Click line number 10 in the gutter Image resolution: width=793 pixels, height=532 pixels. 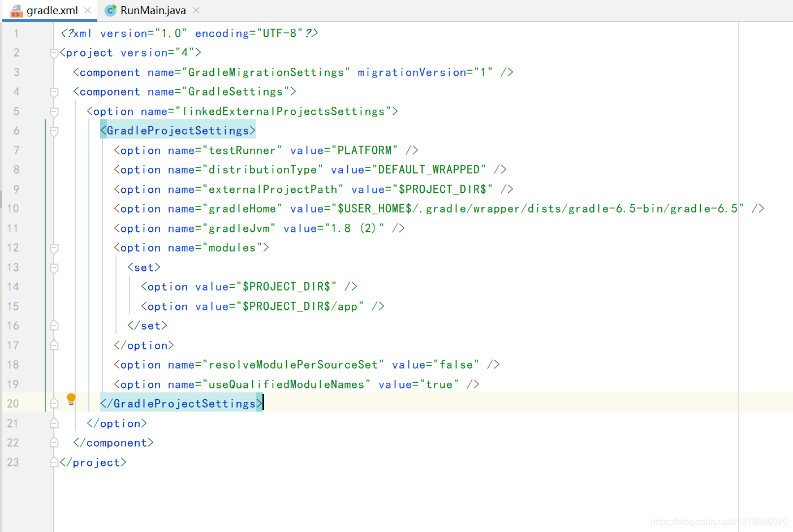(x=13, y=209)
